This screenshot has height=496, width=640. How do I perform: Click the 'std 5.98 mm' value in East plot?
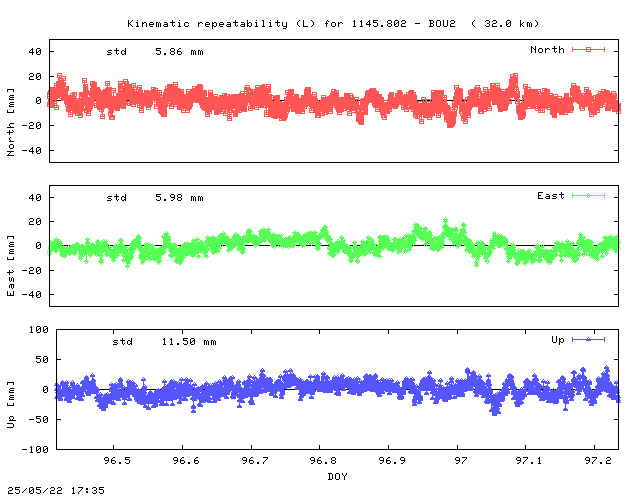click(155, 198)
